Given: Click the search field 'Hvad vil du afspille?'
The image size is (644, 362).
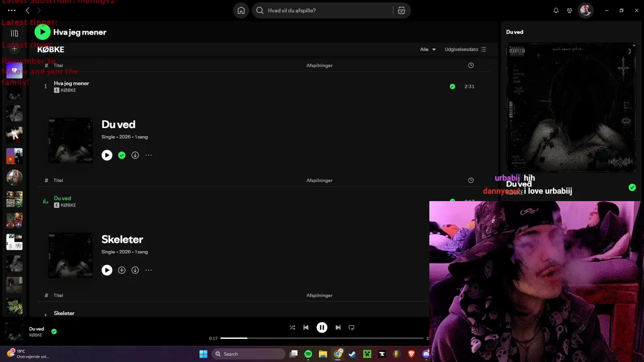Looking at the screenshot, I should pyautogui.click(x=322, y=11).
